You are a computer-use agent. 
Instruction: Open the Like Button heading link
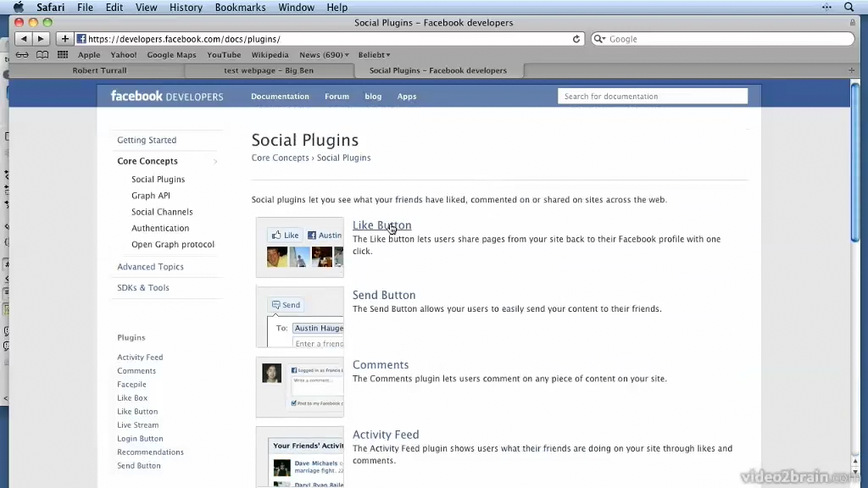[x=382, y=225]
